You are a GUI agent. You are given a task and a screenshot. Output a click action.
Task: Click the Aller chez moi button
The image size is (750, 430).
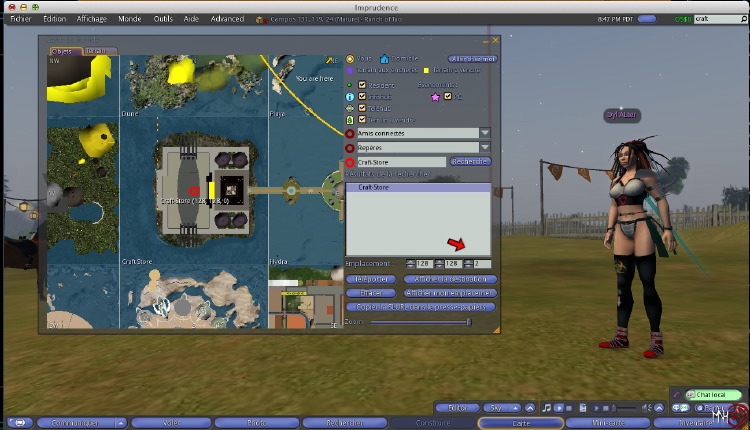(x=473, y=59)
